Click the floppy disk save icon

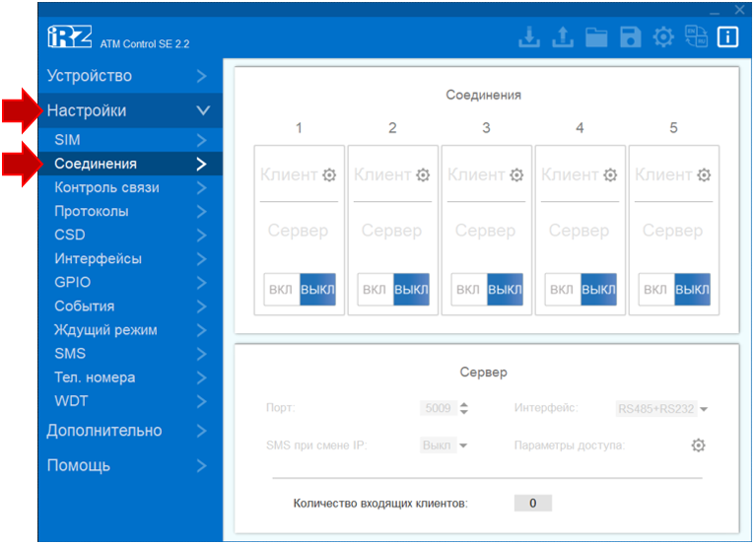pos(630,37)
